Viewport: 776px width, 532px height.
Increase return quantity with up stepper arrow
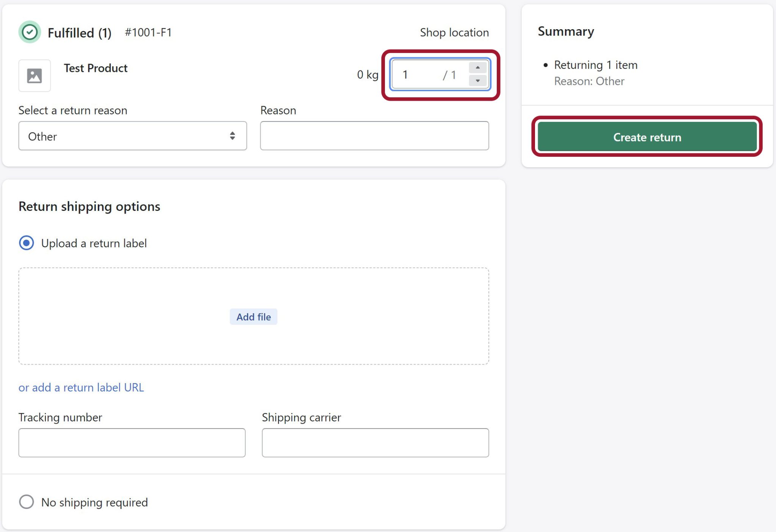pyautogui.click(x=478, y=68)
